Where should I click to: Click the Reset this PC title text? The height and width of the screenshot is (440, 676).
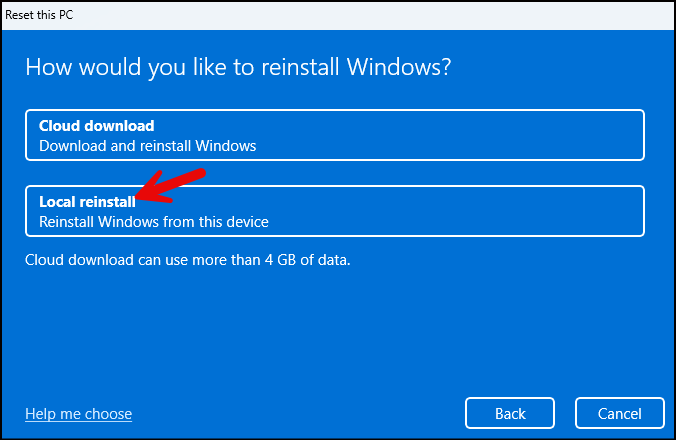pos(39,15)
